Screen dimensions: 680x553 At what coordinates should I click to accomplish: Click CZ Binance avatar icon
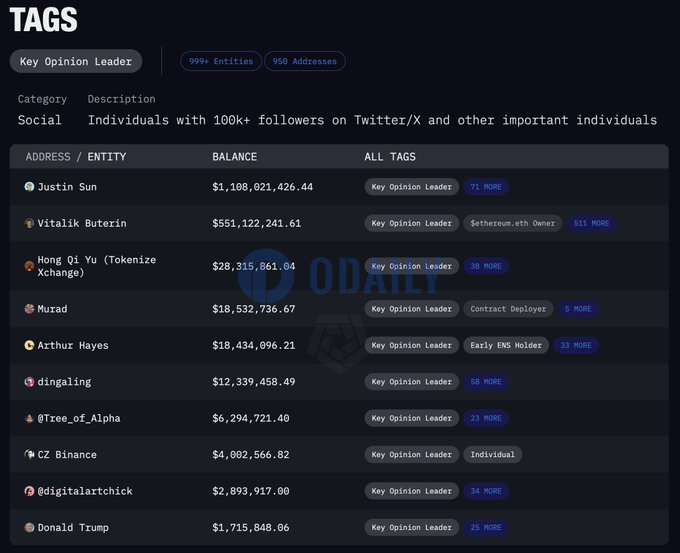tap(29, 455)
